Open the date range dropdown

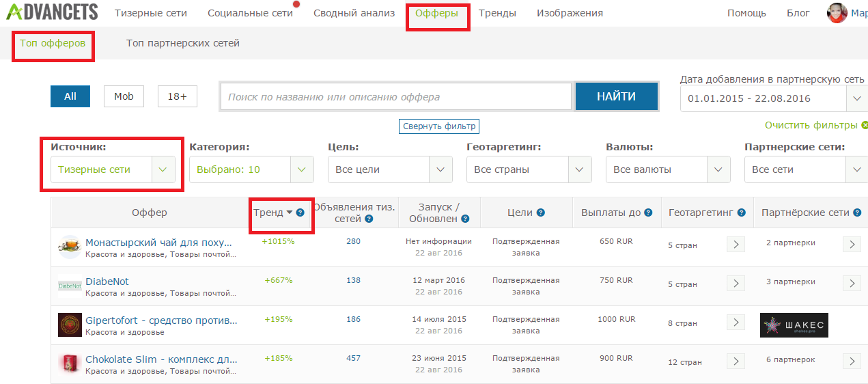[x=774, y=98]
